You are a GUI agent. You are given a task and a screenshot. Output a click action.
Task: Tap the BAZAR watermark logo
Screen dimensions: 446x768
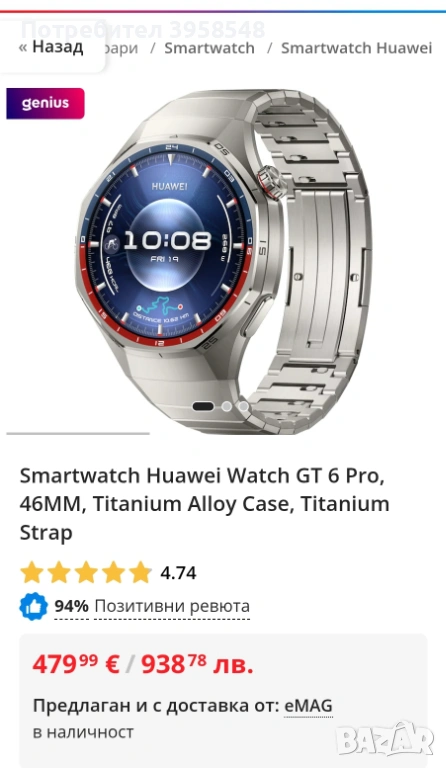(x=386, y=738)
